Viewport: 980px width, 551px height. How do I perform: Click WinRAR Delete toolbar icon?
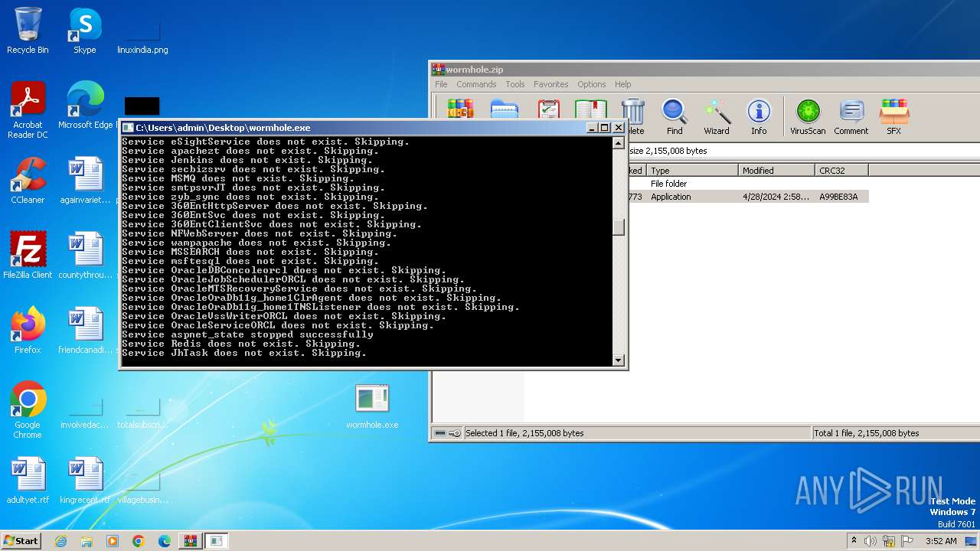[634, 117]
